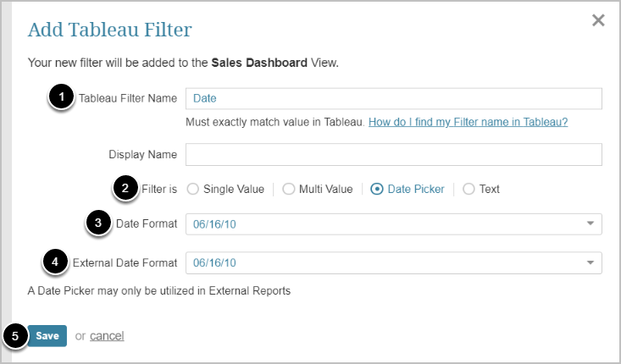621x364 pixels.
Task: Open the Filter name help link
Action: (x=468, y=122)
